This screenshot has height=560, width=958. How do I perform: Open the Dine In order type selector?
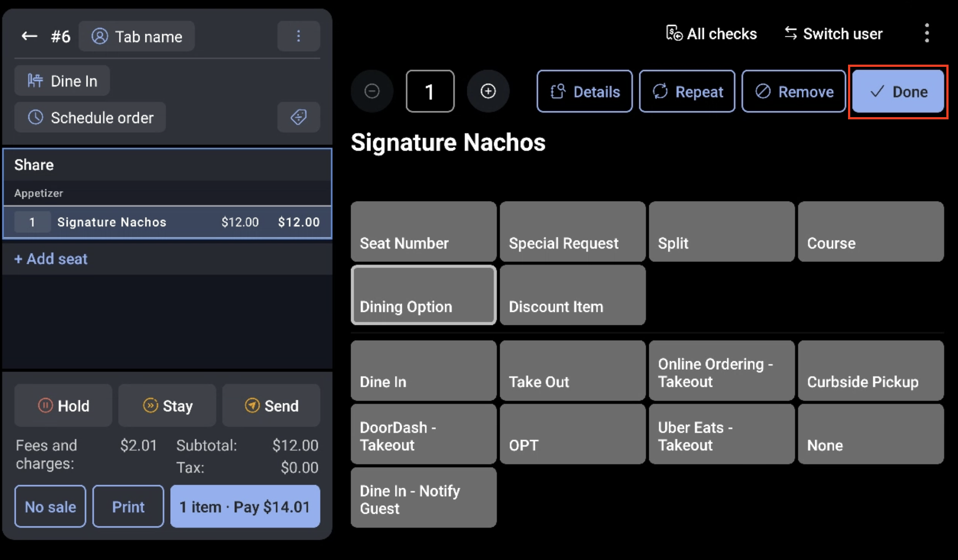point(62,81)
